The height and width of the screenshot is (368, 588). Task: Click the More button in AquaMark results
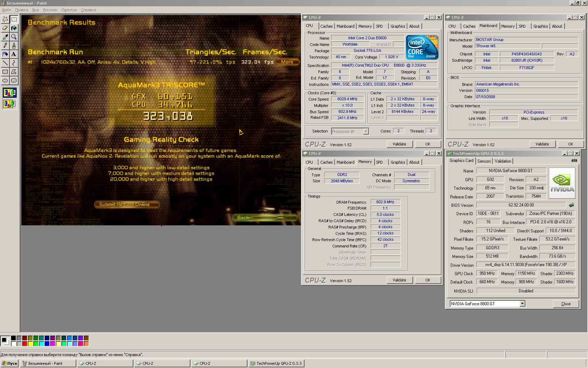click(287, 62)
